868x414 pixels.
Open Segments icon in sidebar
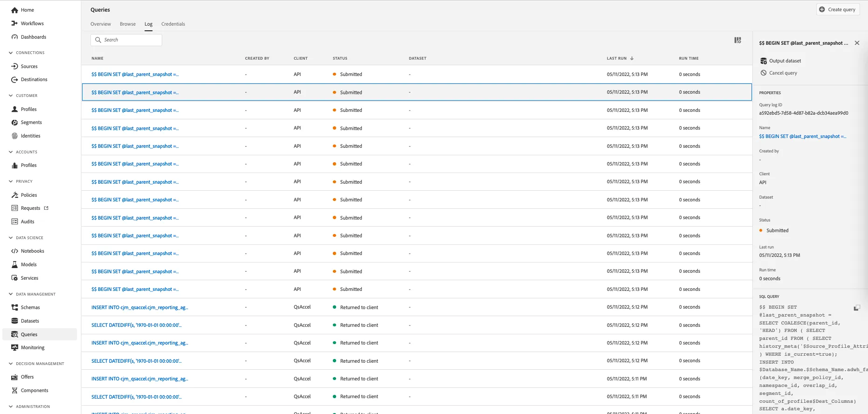coord(14,123)
